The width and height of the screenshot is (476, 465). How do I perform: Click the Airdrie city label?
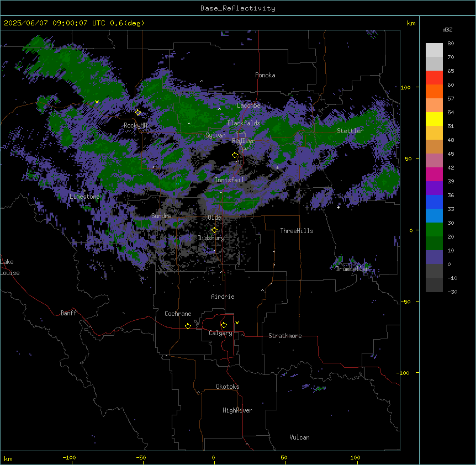click(x=223, y=297)
